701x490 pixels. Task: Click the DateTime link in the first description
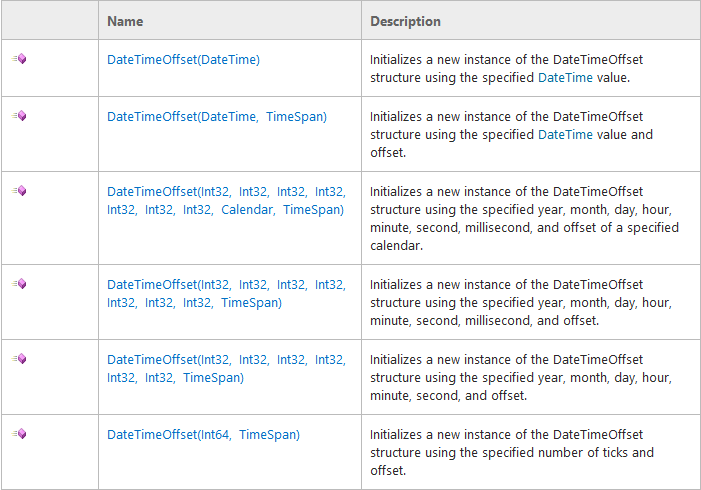click(x=565, y=77)
